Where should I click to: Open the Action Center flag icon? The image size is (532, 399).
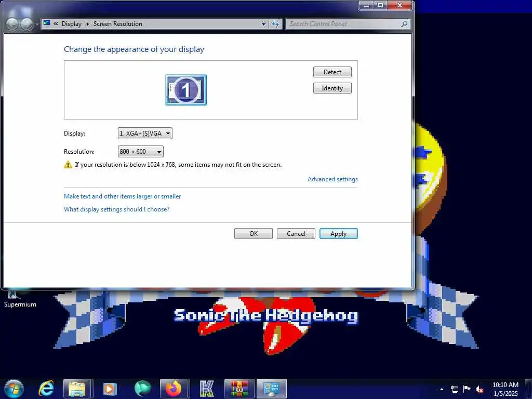(x=467, y=389)
